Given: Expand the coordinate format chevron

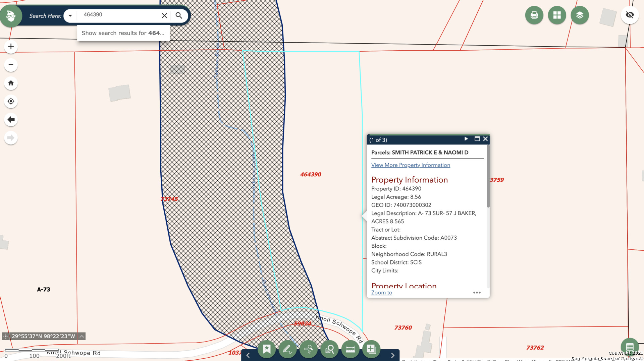Looking at the screenshot, I should [x=82, y=336].
